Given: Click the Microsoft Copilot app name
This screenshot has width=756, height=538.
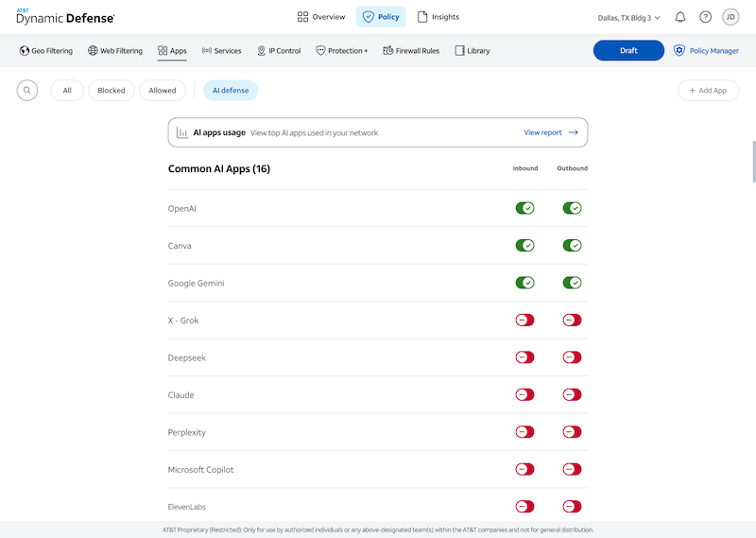Looking at the screenshot, I should pos(200,470).
